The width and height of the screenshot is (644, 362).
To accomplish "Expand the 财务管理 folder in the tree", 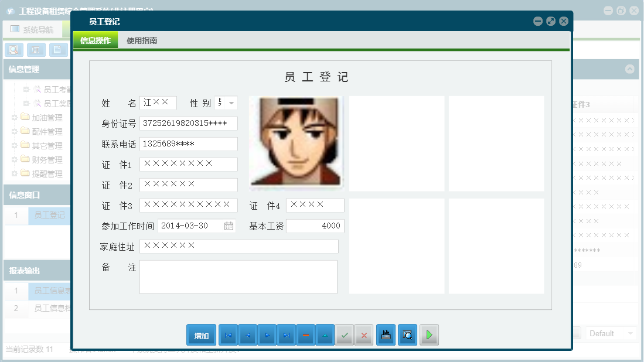I will point(15,160).
